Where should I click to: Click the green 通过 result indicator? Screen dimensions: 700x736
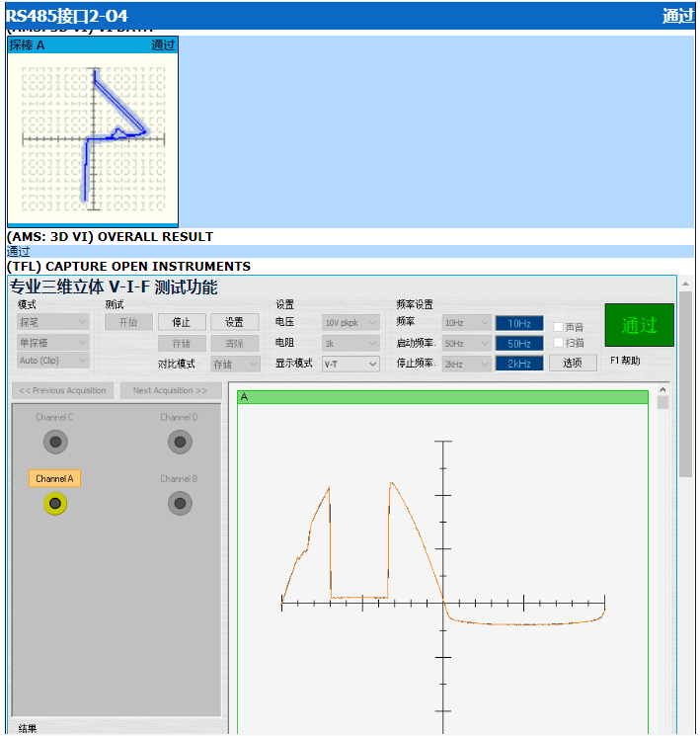(639, 325)
